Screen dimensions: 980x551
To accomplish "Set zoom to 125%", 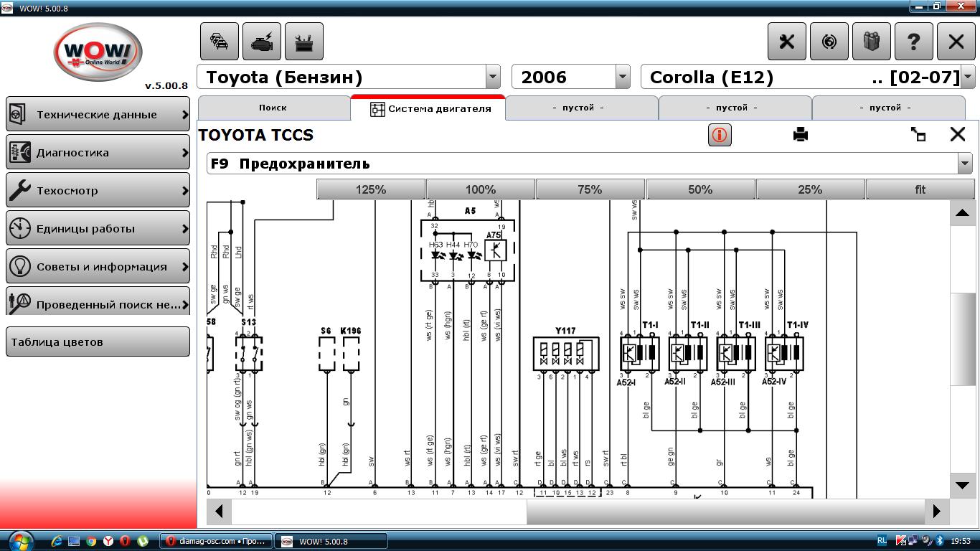I will click(x=371, y=189).
